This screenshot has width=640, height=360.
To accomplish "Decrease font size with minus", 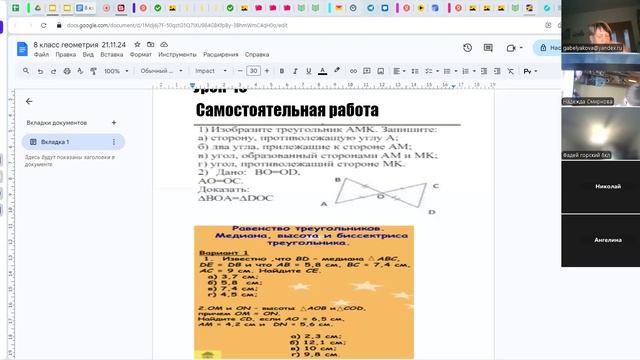I will [240, 71].
